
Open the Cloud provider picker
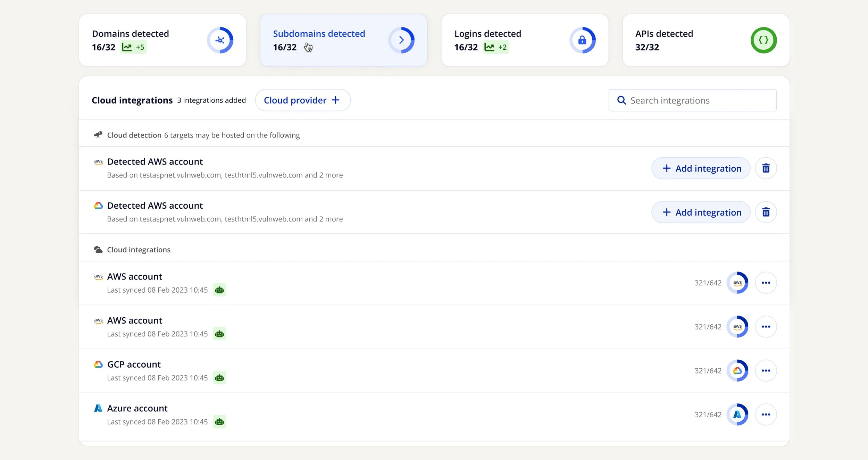pyautogui.click(x=303, y=100)
